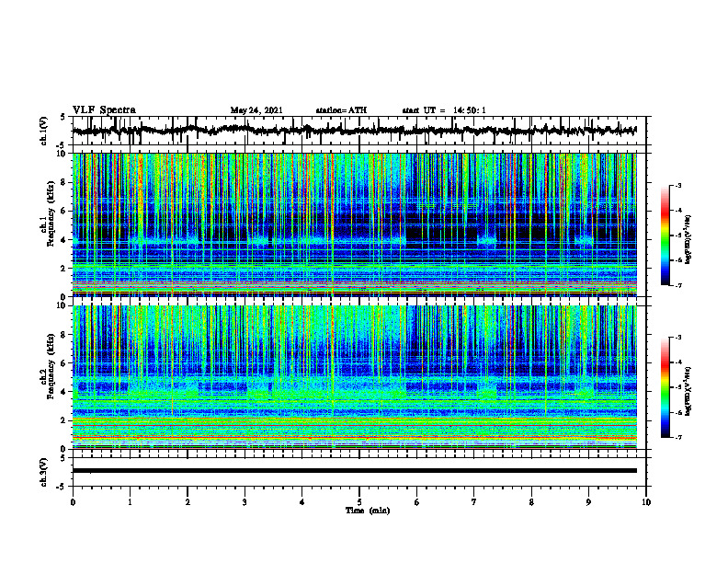
Task: Click the flat black ch.3 trace
Action: tap(355, 471)
